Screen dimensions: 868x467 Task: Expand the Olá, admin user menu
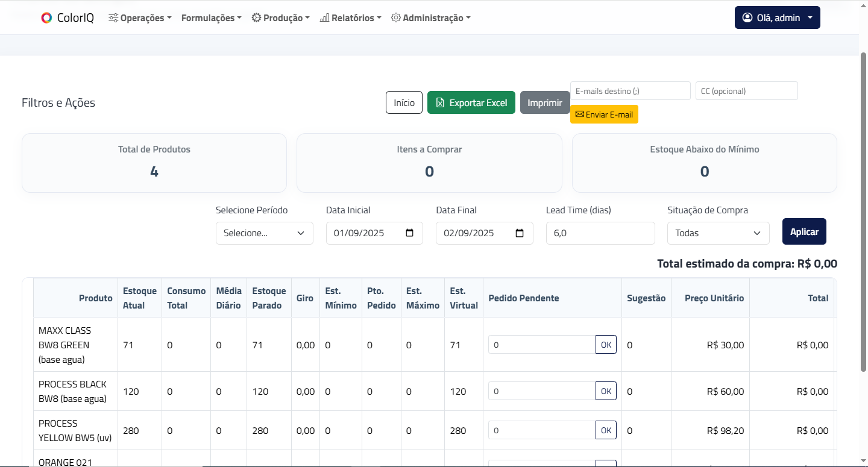pyautogui.click(x=778, y=17)
